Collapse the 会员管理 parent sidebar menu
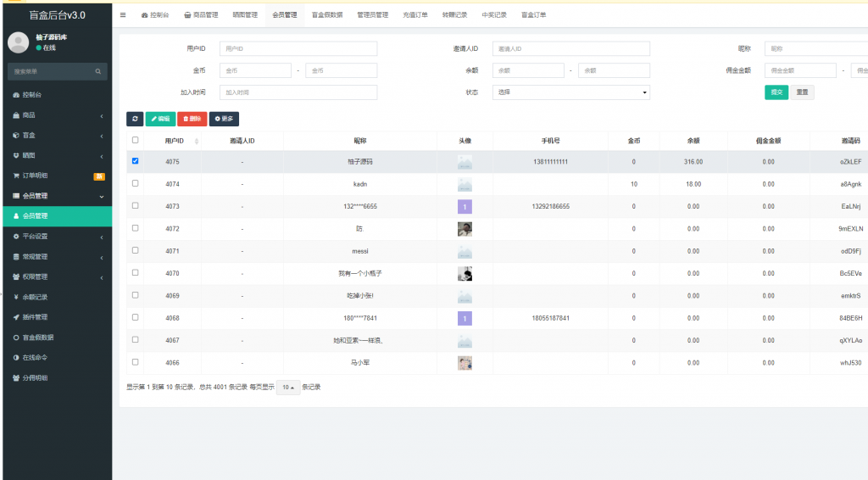 pyautogui.click(x=57, y=196)
